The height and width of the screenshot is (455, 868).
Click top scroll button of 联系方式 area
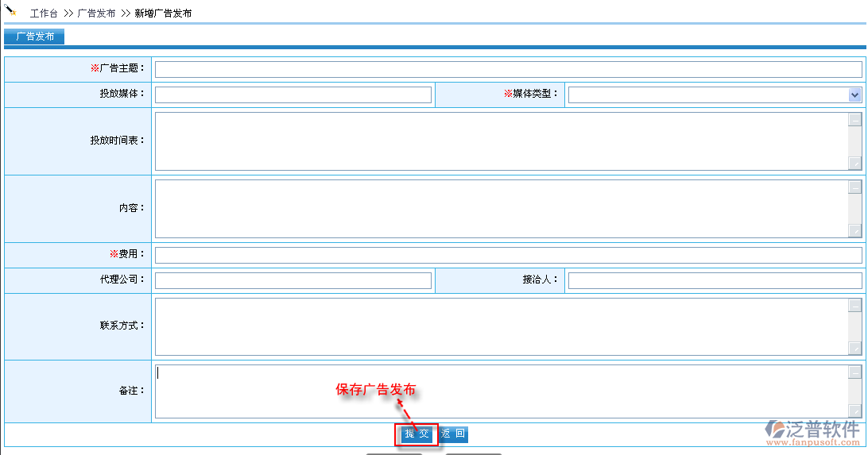[x=855, y=305]
